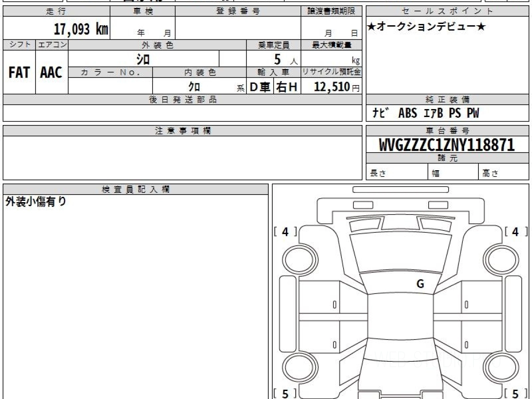
Task: Select the FAT shift value
Action: click(x=19, y=72)
